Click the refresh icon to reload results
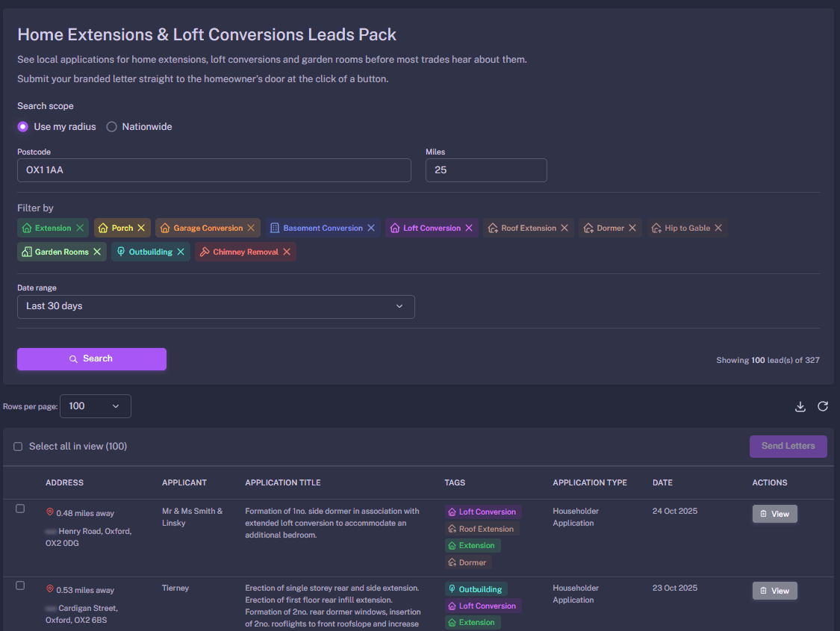Image resolution: width=840 pixels, height=631 pixels. tap(823, 406)
